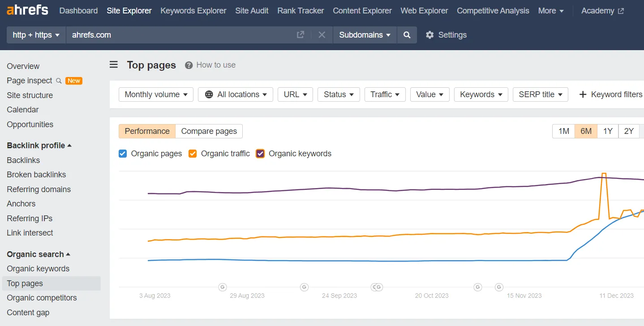644x326 pixels.
Task: Open the Monthly volume dropdown
Action: click(x=156, y=94)
